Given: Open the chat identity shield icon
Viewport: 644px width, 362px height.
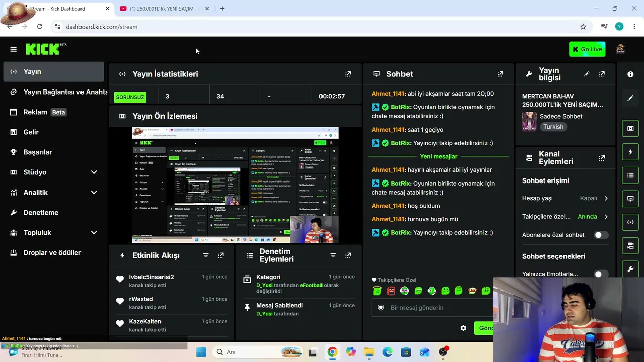Looking at the screenshot, I should 381,308.
